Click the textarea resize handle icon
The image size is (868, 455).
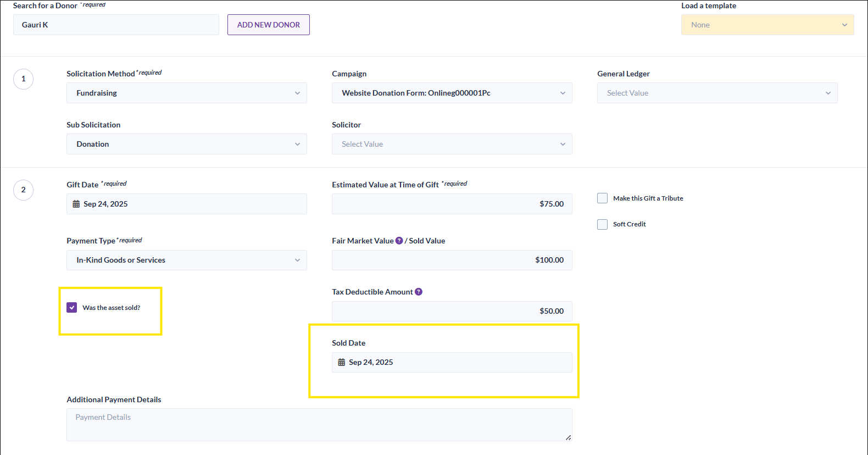click(x=568, y=437)
